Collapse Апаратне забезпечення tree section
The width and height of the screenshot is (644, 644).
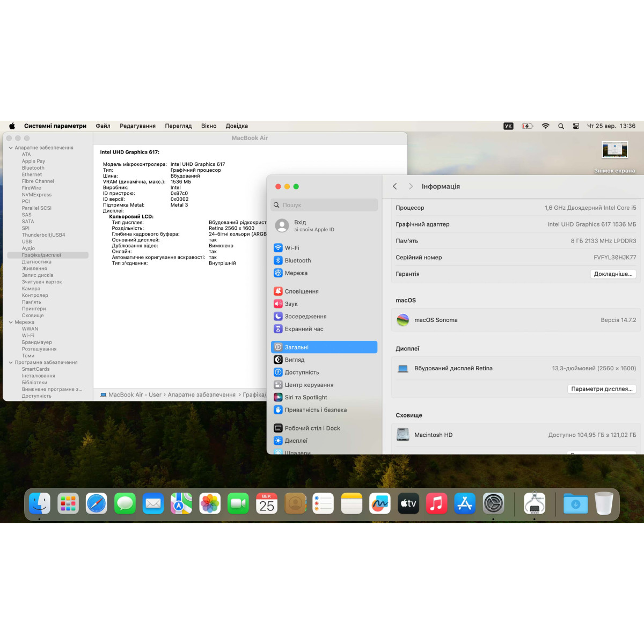11,148
